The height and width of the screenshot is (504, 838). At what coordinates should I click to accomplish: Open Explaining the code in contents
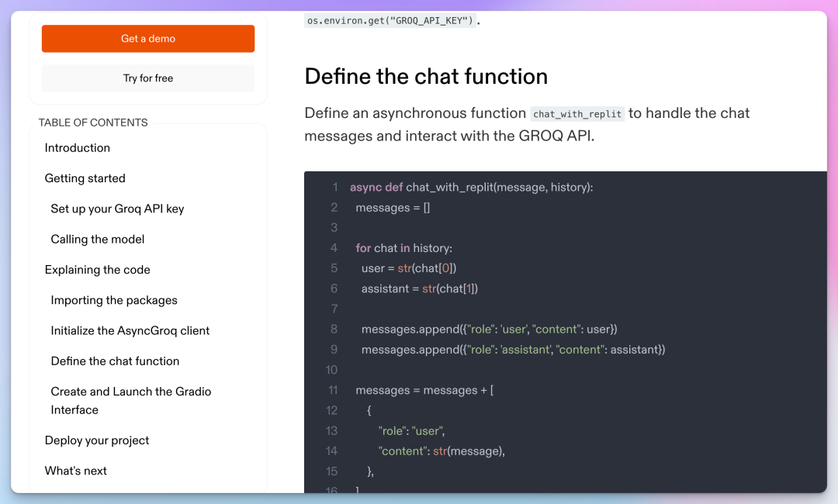[x=98, y=270]
